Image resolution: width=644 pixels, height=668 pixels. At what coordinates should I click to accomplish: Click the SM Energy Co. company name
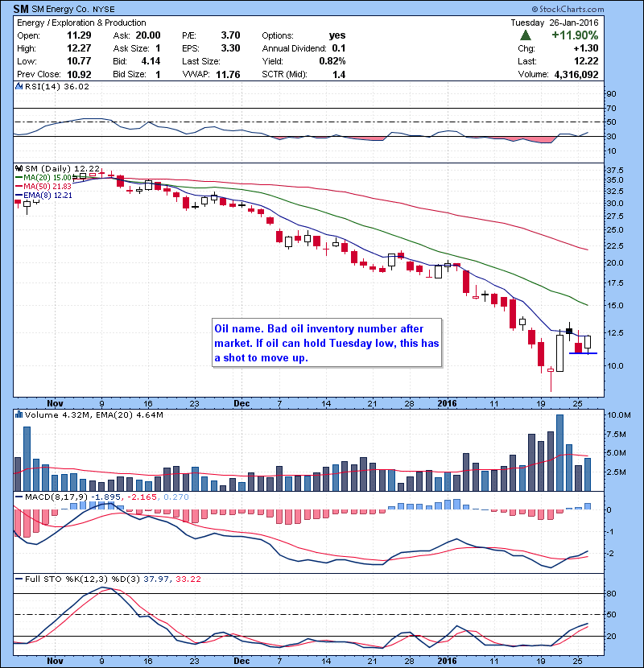tap(61, 10)
